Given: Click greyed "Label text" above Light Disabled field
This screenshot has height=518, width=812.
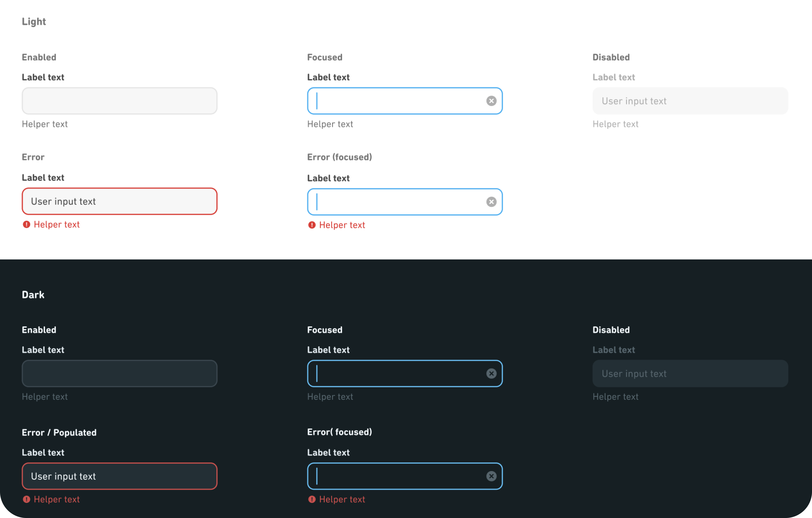Looking at the screenshot, I should click(614, 77).
